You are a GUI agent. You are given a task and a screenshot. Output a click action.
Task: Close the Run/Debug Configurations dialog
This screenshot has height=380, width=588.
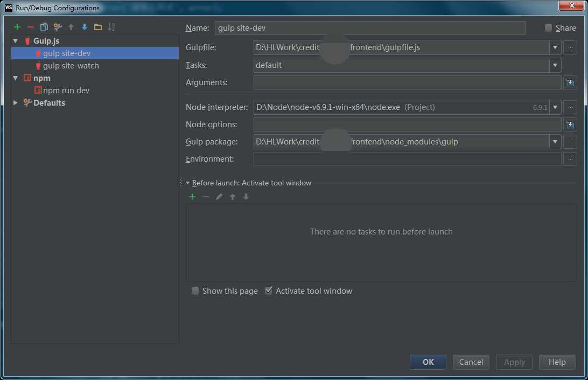(571, 5)
